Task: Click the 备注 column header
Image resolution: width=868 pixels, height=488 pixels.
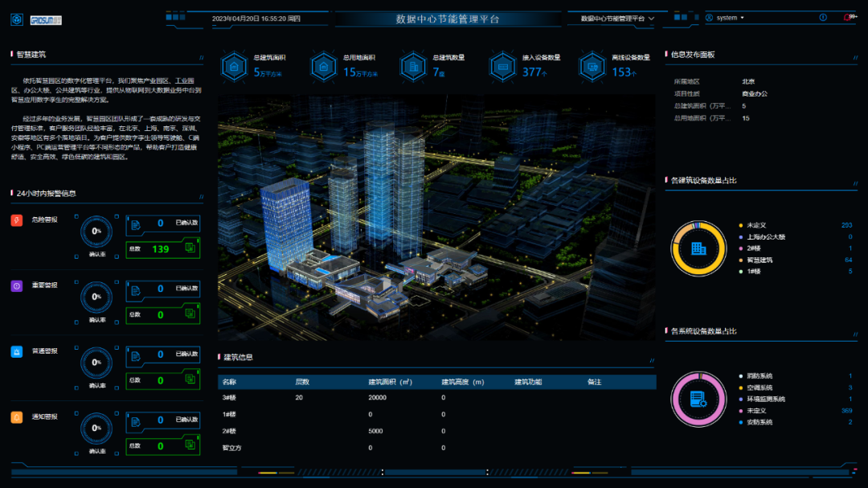Action: (x=595, y=382)
